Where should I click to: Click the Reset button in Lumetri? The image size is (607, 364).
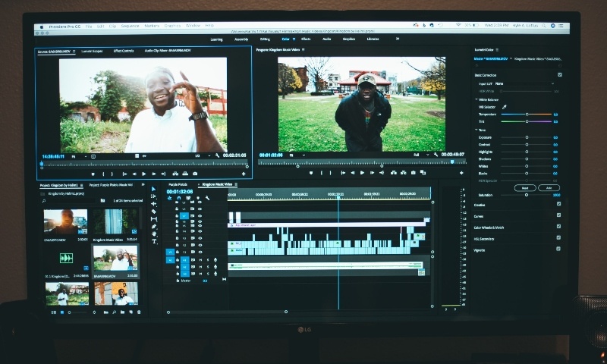(x=525, y=187)
